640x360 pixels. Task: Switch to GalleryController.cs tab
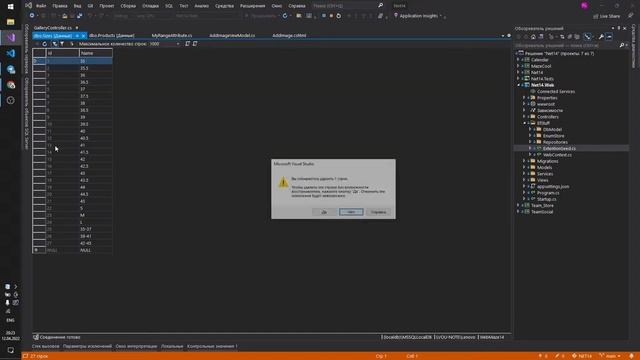click(53, 28)
